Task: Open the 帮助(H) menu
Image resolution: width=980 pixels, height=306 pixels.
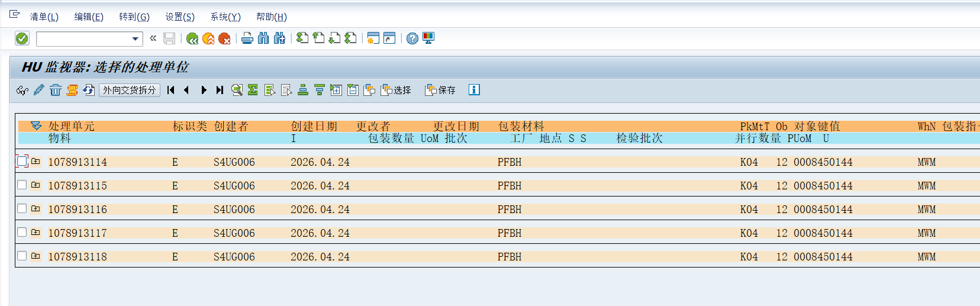Action: tap(272, 17)
